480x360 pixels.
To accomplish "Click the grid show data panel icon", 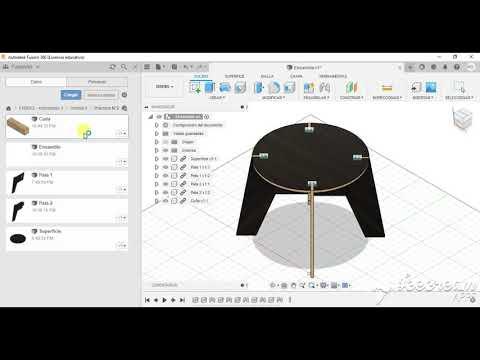I will 147,67.
